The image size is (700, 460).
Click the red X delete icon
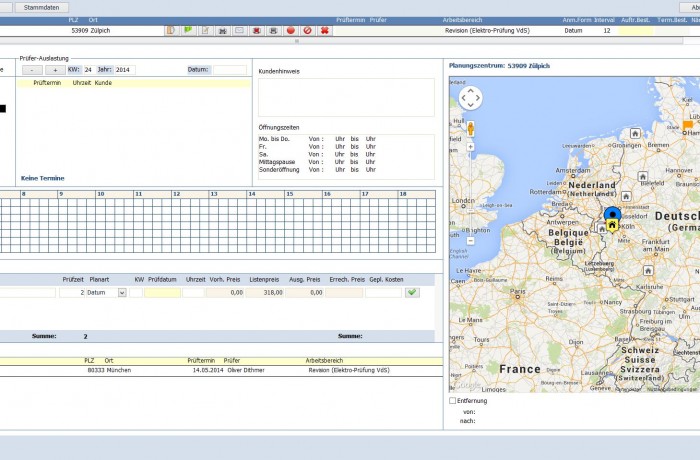click(x=324, y=31)
